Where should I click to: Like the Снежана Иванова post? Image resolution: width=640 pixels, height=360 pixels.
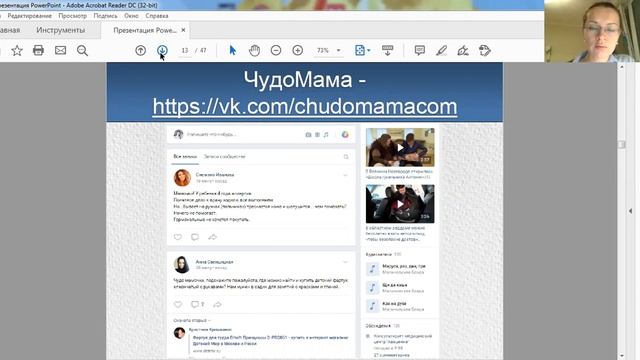[x=178, y=237]
